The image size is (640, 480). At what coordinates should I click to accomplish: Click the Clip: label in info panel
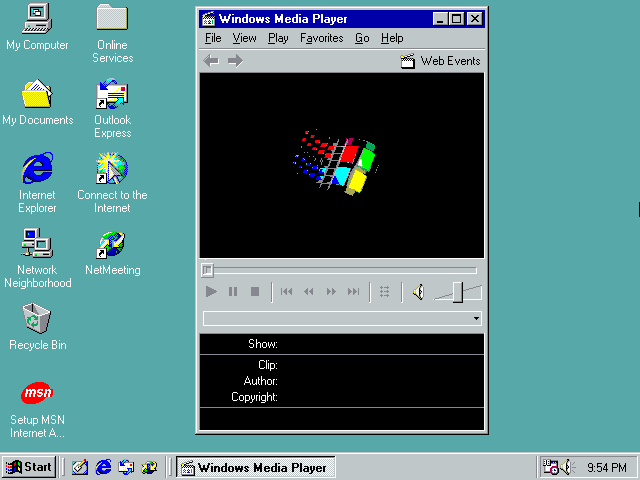click(268, 364)
